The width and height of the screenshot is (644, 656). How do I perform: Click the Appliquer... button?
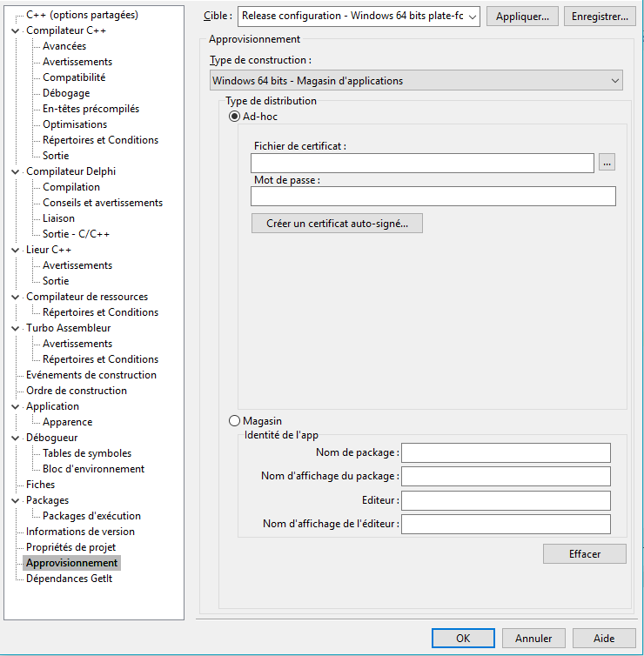(x=522, y=17)
